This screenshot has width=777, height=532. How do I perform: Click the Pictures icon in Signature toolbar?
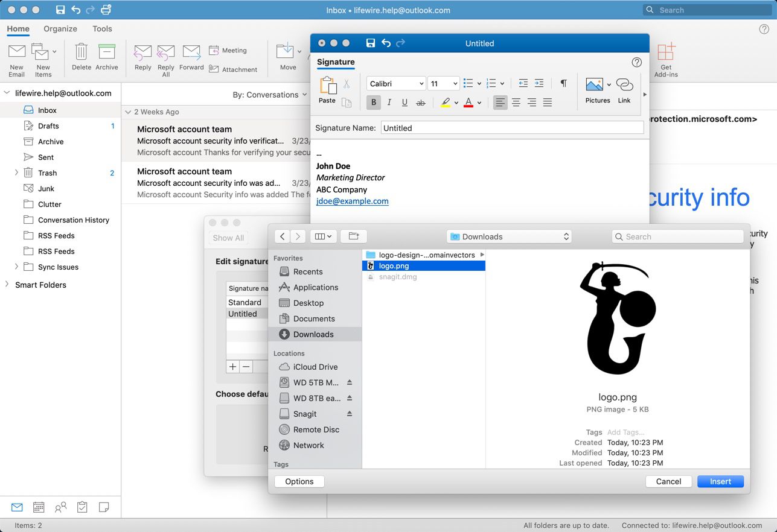595,85
